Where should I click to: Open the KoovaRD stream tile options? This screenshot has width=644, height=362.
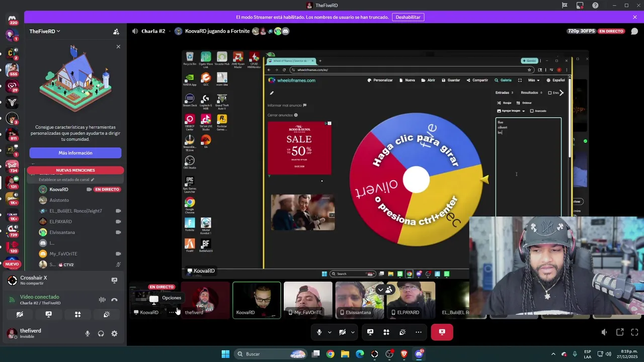click(172, 312)
